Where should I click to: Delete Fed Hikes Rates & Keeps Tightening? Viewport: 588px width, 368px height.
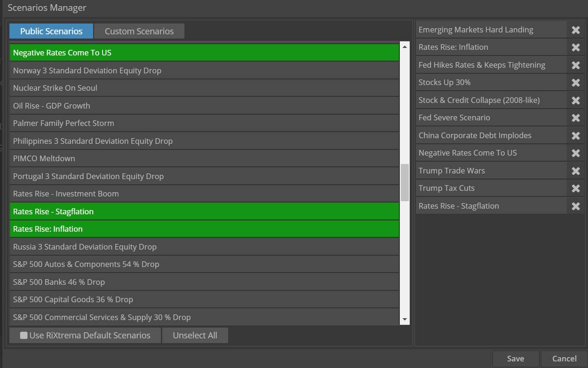click(575, 65)
